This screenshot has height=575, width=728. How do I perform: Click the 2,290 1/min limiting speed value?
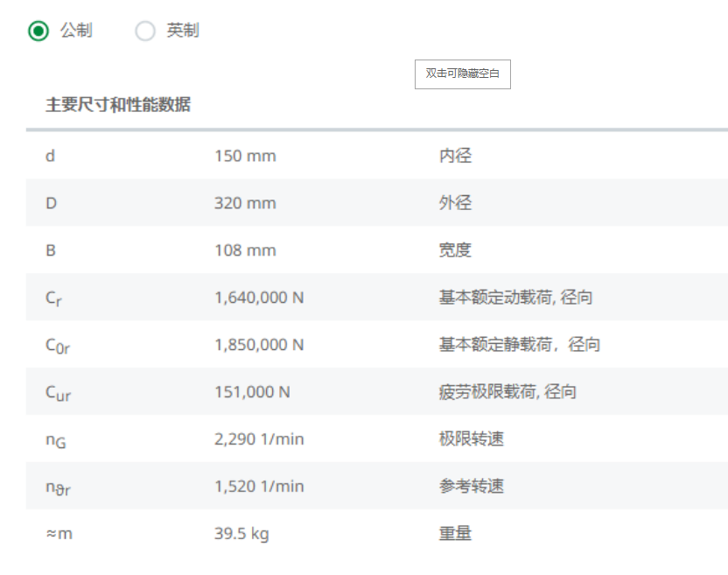[259, 439]
